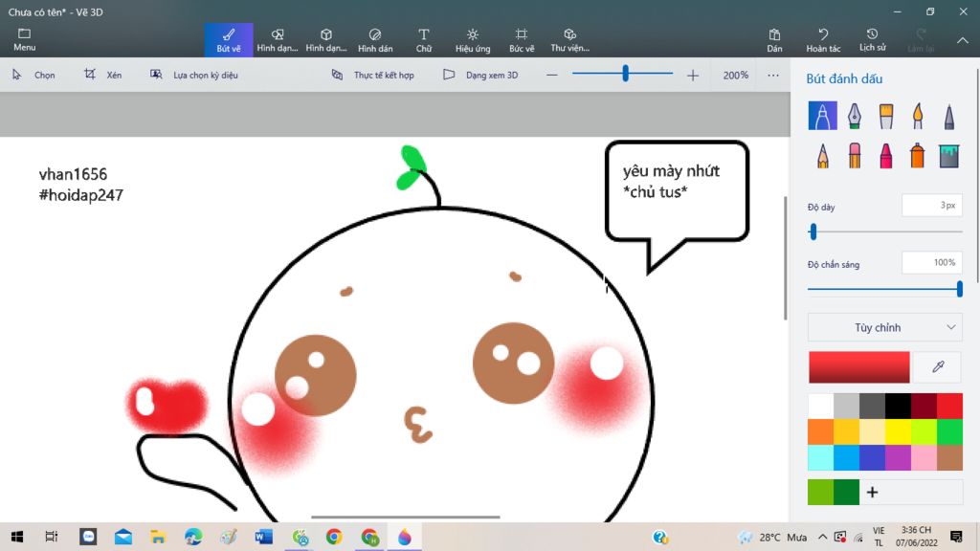Screen dimensions: 980x551
Task: Add a custom color with plus
Action: pyautogui.click(x=873, y=493)
